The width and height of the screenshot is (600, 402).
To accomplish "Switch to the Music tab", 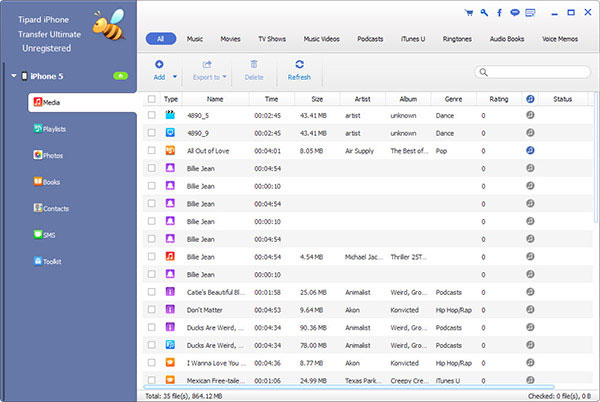I will tap(195, 39).
